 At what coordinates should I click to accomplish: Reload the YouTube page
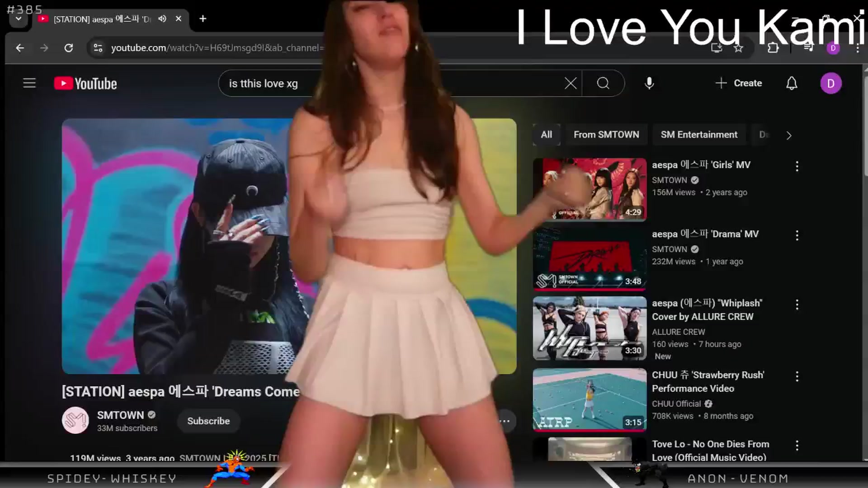click(x=68, y=48)
